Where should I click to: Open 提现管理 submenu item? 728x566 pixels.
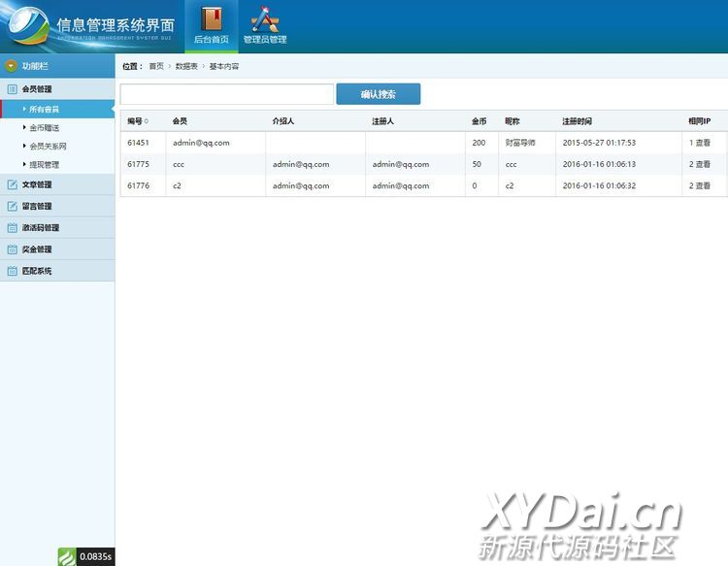point(44,164)
